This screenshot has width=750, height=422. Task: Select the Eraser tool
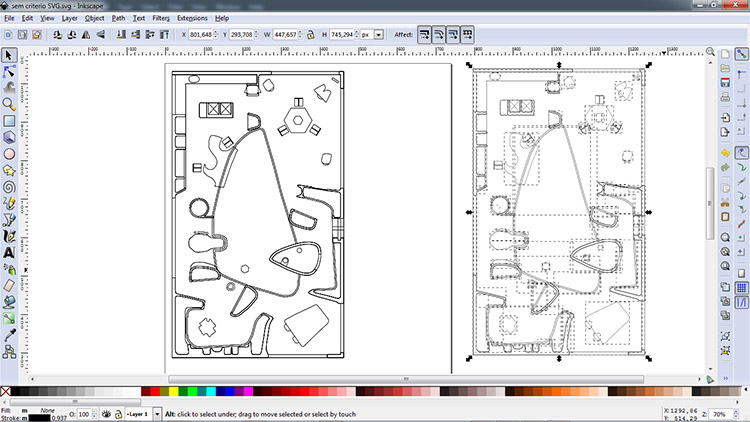click(x=9, y=286)
